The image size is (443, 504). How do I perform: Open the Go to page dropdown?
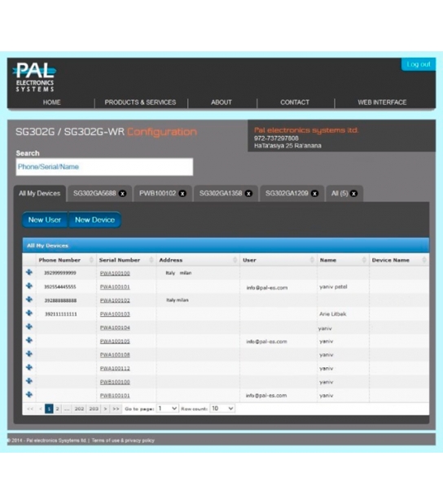click(x=167, y=409)
